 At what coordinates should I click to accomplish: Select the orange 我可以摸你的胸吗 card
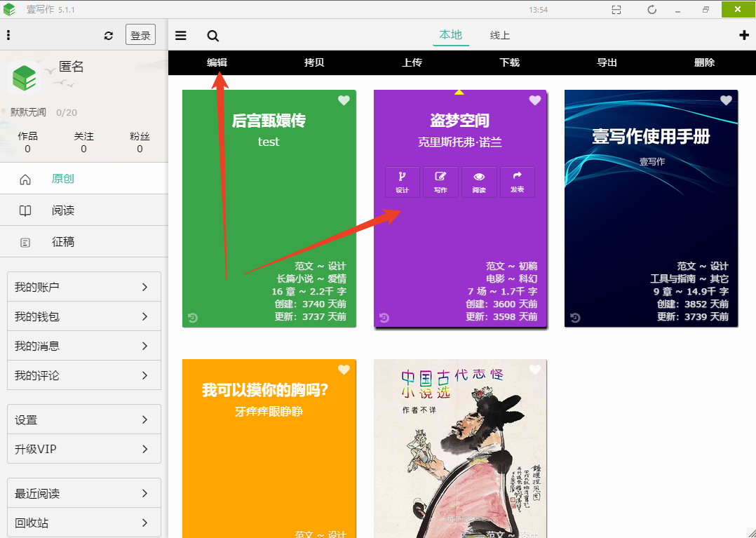click(x=269, y=448)
